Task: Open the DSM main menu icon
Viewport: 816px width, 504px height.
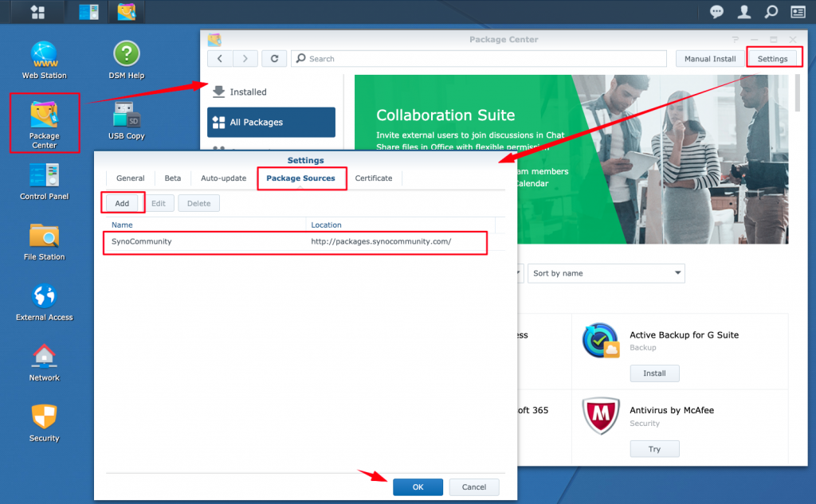Action: (x=37, y=12)
